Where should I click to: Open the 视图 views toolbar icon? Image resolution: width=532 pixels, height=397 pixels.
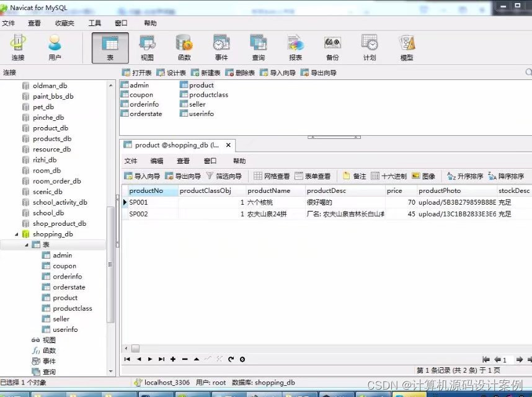(x=147, y=48)
